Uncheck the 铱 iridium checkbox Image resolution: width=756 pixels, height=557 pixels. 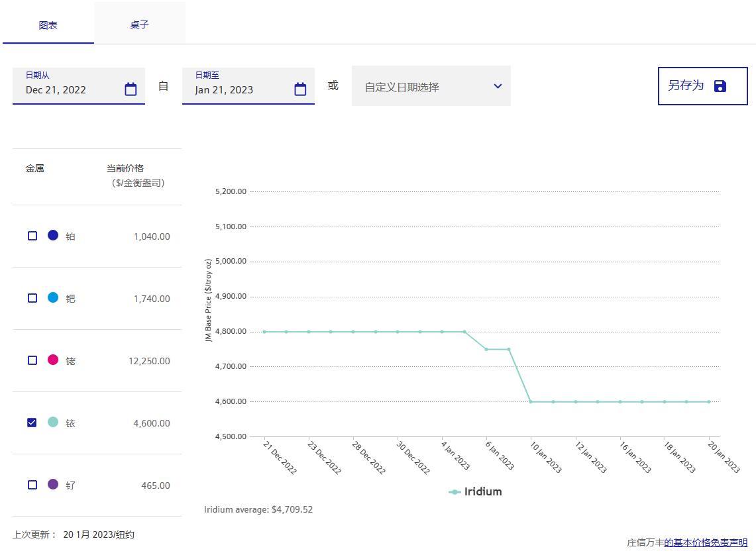32,423
